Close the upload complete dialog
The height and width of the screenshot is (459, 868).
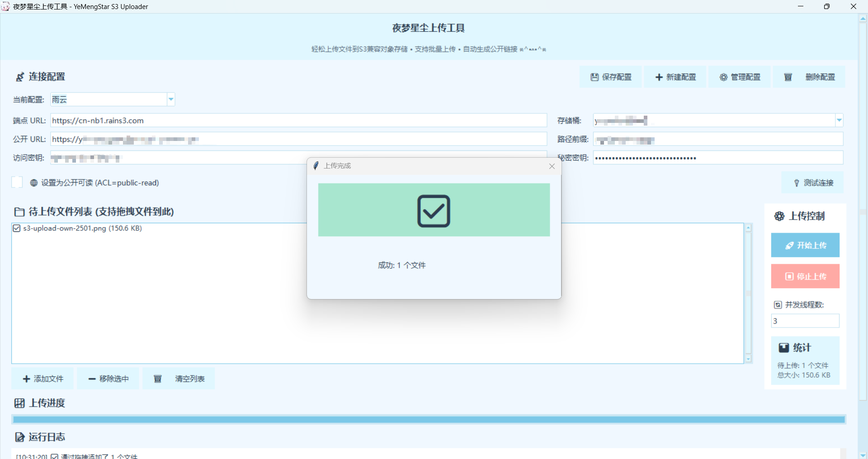pos(552,166)
